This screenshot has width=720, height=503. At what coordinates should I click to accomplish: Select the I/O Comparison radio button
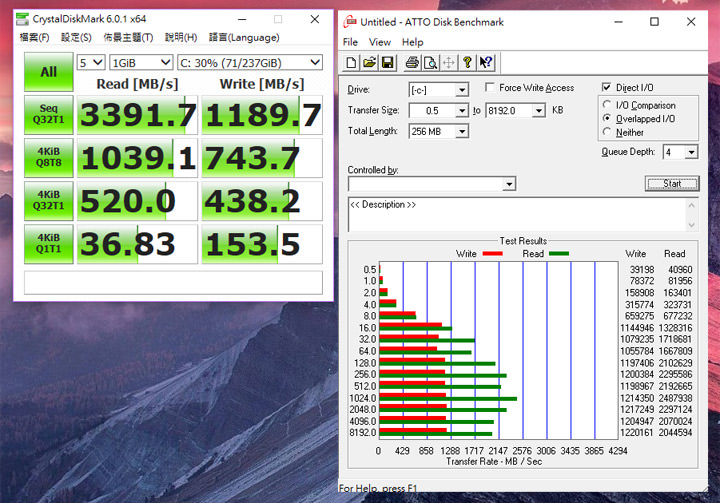[x=608, y=105]
